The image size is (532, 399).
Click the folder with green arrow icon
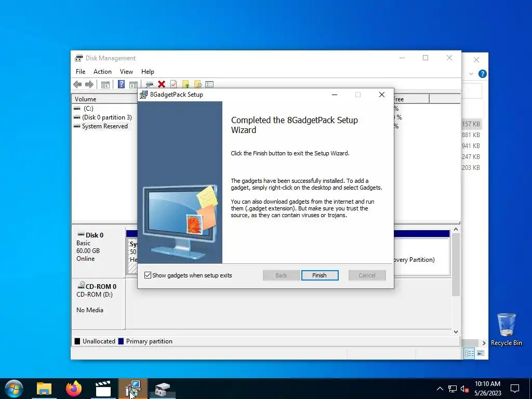pos(185,85)
